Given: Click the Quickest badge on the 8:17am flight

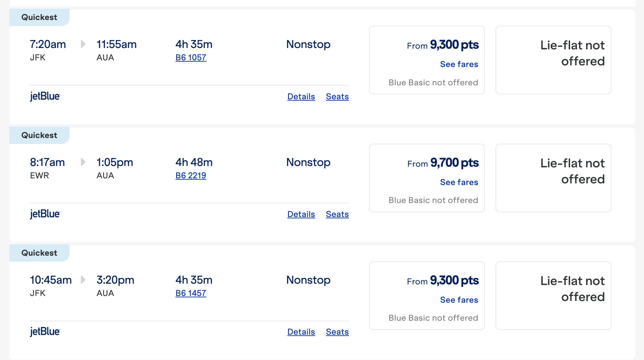Looking at the screenshot, I should (39, 135).
